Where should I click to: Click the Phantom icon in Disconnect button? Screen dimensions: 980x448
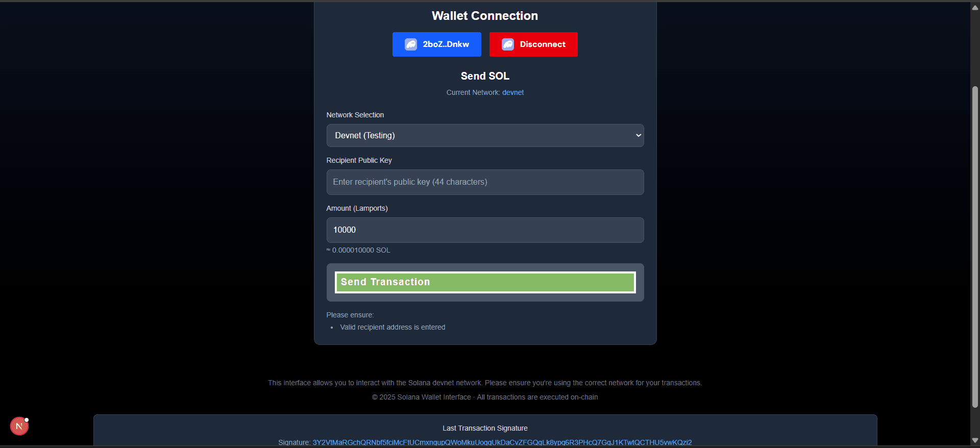(x=507, y=44)
